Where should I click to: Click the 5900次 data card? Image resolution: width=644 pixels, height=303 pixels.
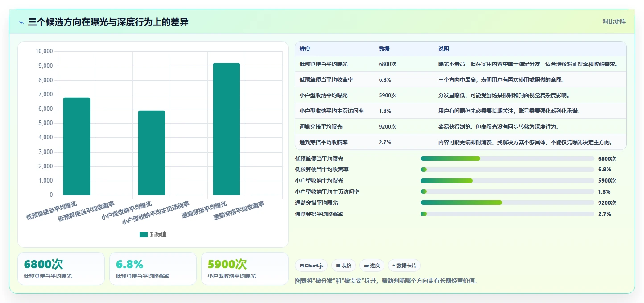click(x=245, y=269)
